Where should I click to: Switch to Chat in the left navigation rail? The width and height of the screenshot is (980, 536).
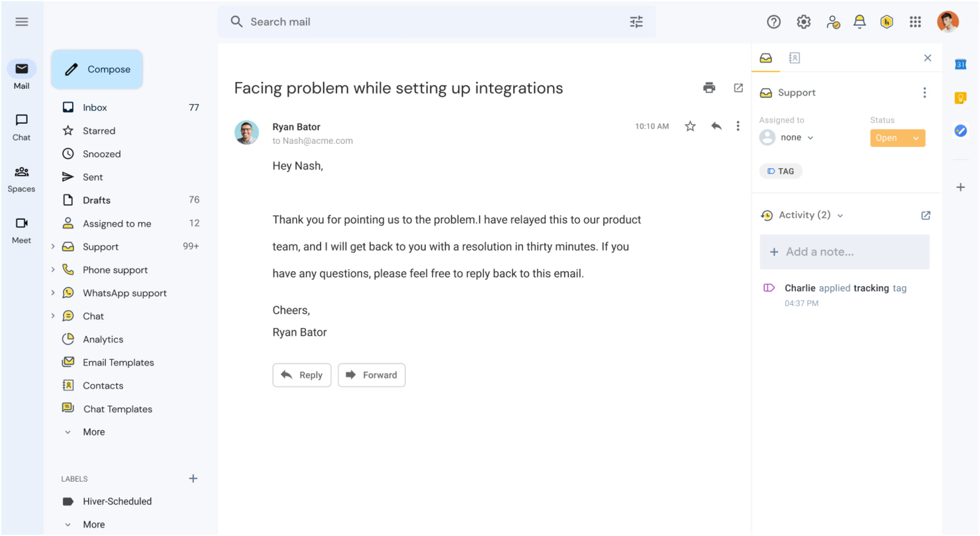pyautogui.click(x=21, y=127)
